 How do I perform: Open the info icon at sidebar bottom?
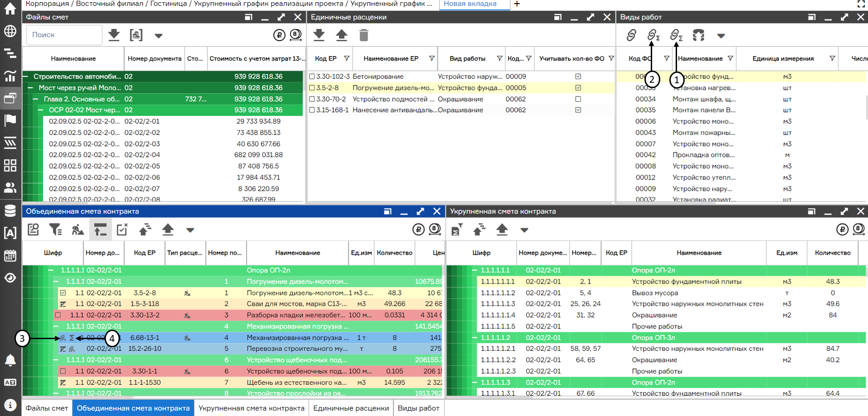[x=10, y=405]
